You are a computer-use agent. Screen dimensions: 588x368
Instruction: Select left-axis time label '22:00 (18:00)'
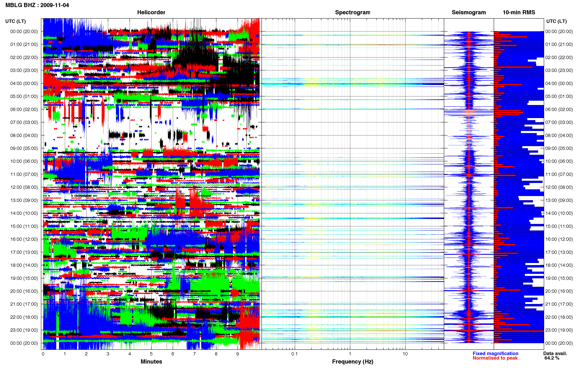24,317
